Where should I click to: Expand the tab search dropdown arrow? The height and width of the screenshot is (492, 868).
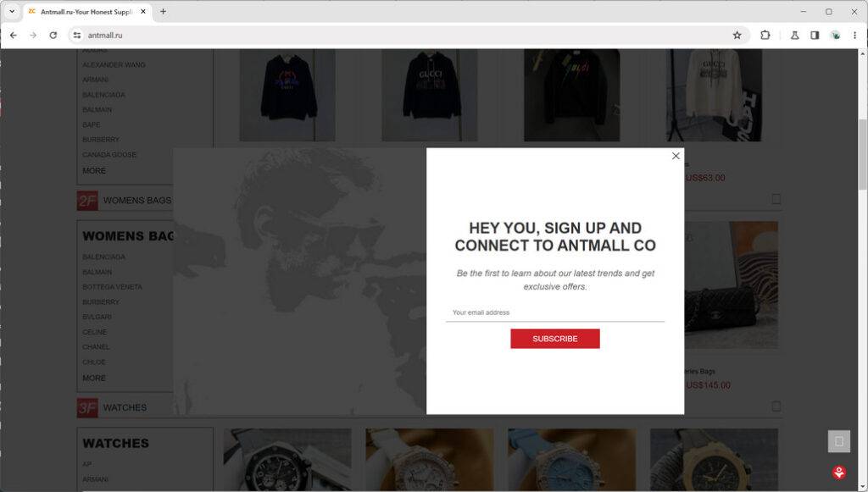(12, 12)
